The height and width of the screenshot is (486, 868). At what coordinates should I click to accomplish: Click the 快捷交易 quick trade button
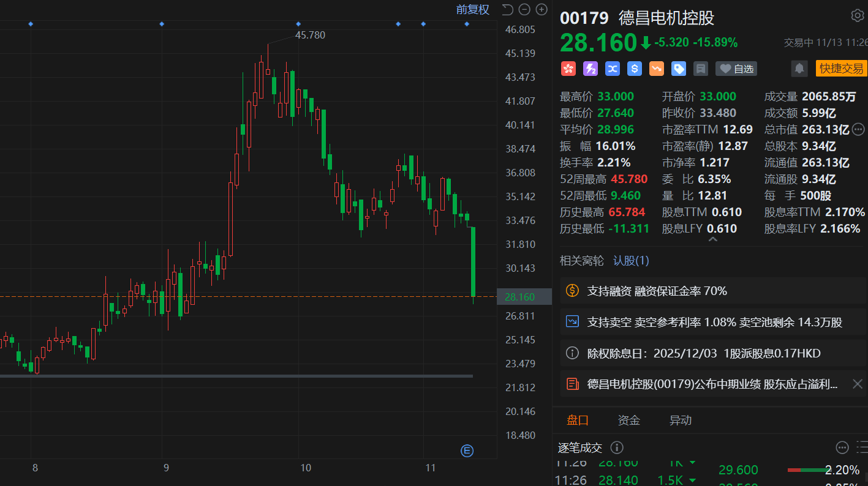[x=841, y=69]
